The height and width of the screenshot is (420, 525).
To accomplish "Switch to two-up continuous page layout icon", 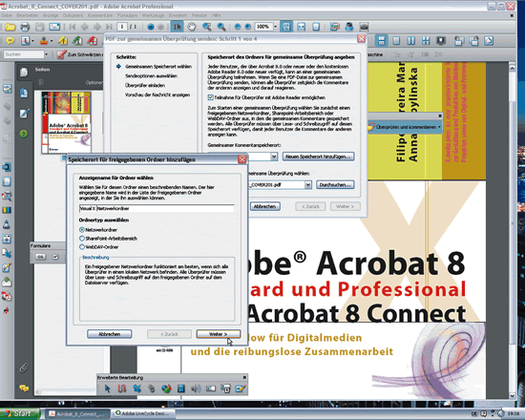I will coord(426,41).
